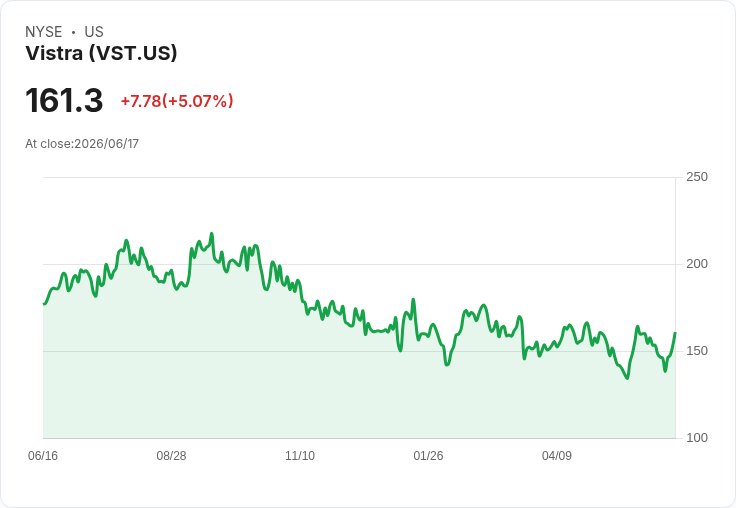Click the 250 price axis label
Screen dimensions: 736x508
tap(697, 177)
